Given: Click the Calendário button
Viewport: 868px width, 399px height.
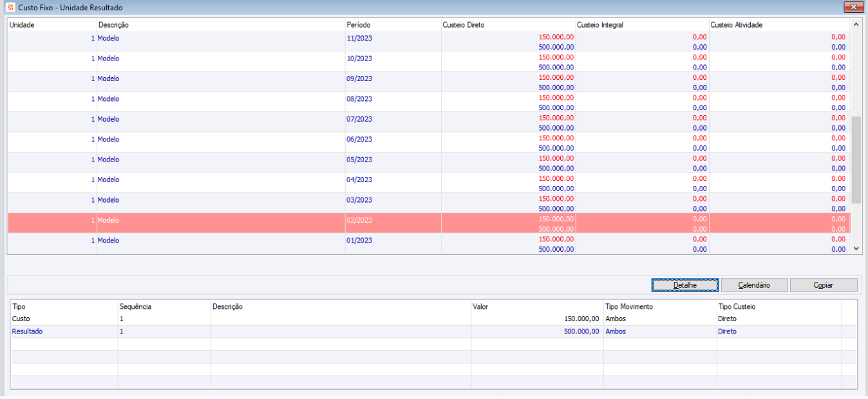Looking at the screenshot, I should 754,285.
